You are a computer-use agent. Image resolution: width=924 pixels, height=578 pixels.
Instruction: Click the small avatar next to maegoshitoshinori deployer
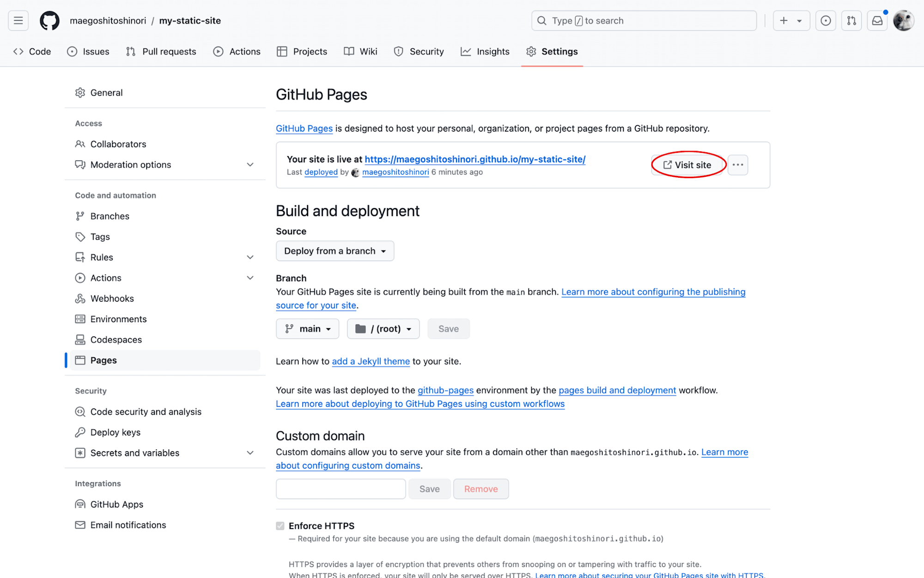[x=355, y=173]
